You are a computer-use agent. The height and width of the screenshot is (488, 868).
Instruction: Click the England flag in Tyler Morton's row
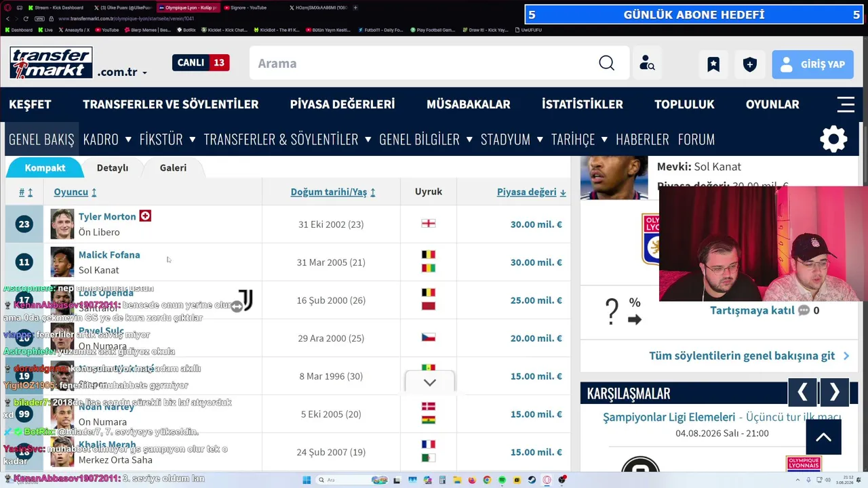pyautogui.click(x=428, y=224)
